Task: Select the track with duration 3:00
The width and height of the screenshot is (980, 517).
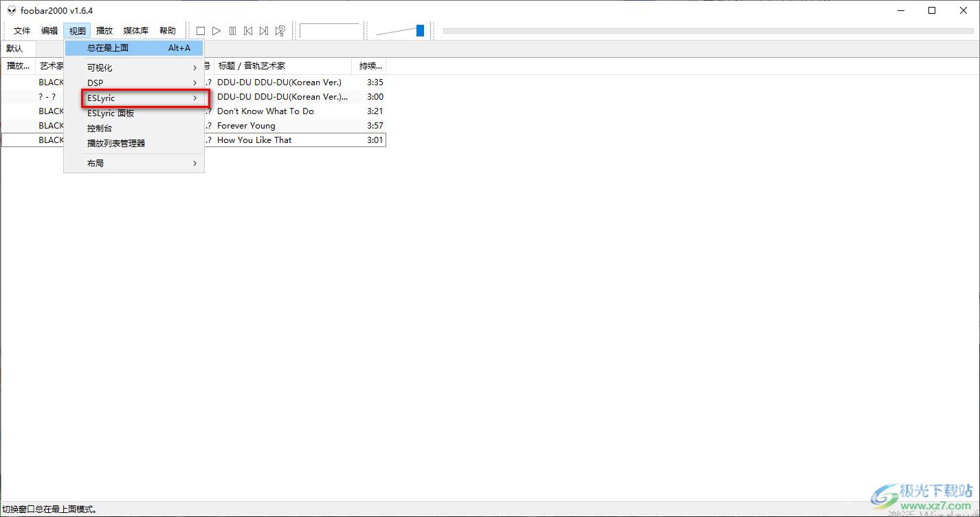Action: tap(193, 97)
